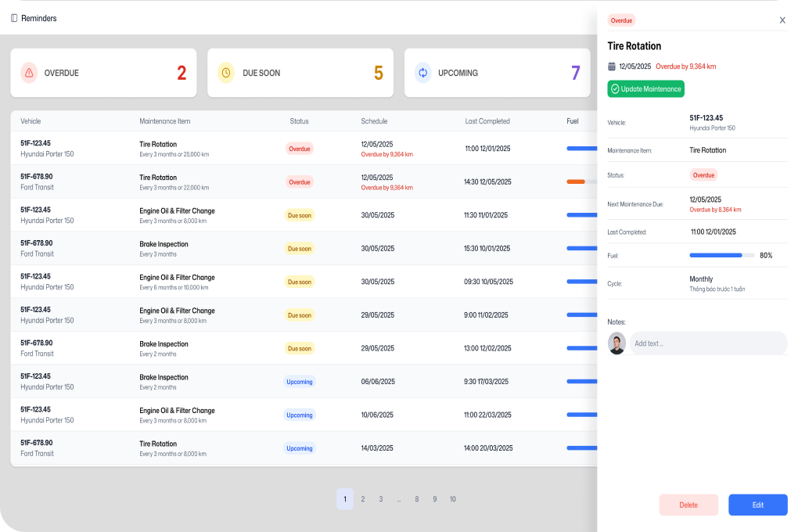Click the checkmark icon on Update Maintenance
Viewport: 798px width, 532px height.
(x=616, y=88)
